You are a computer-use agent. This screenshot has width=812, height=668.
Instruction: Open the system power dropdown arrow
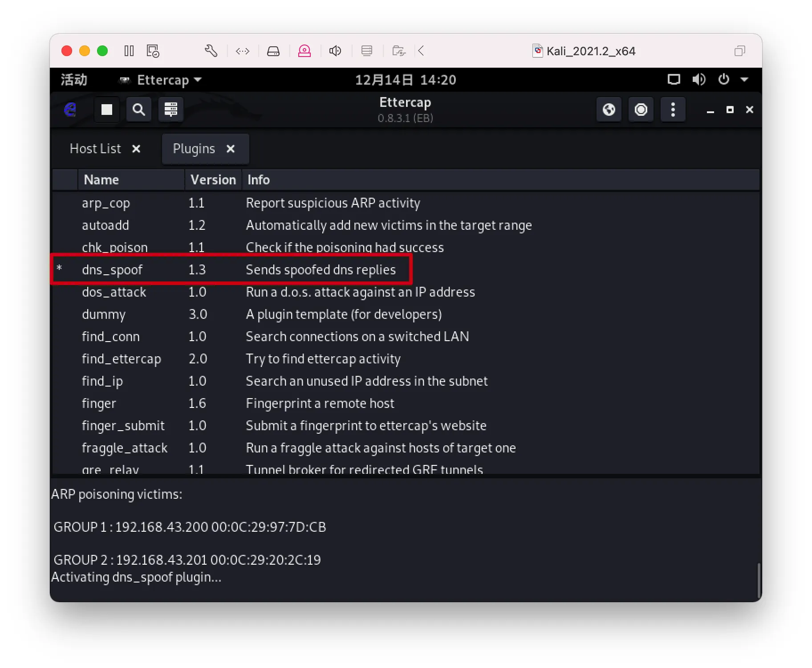pos(744,80)
